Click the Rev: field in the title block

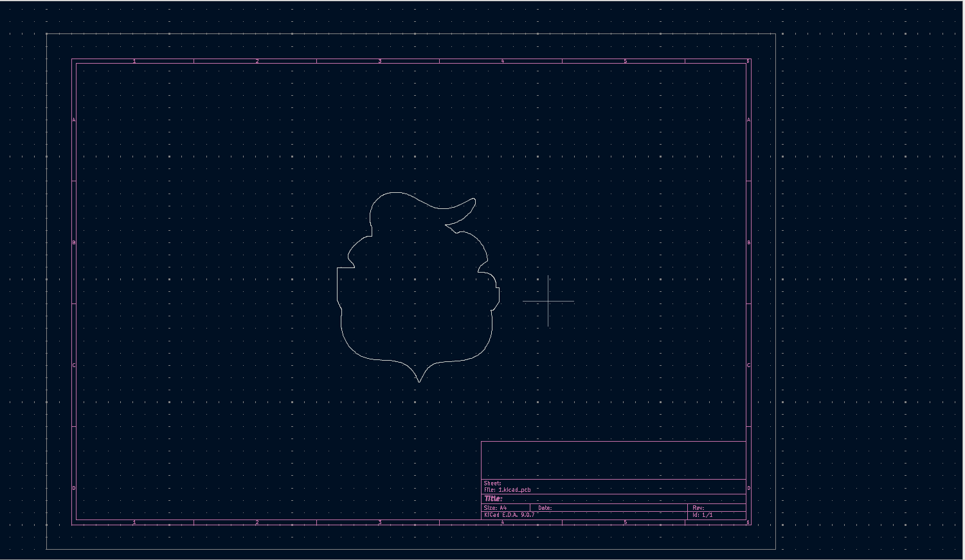pyautogui.click(x=698, y=507)
